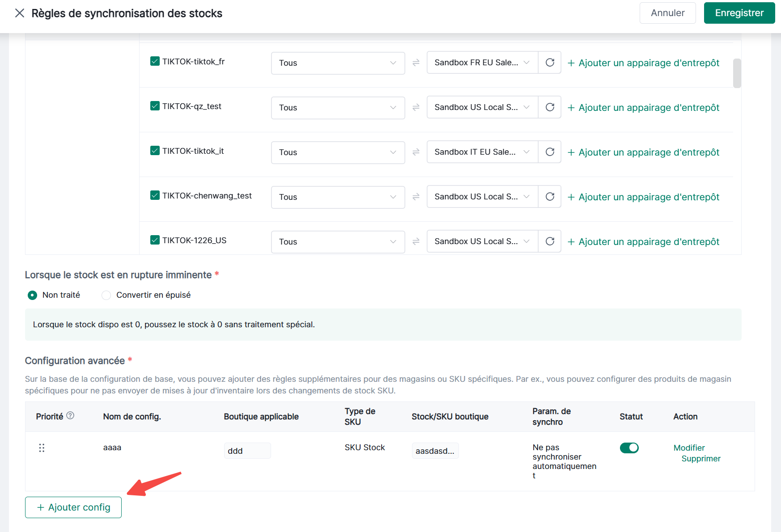Image resolution: width=781 pixels, height=532 pixels.
Task: Click refresh icon in TIKTOK-tiktok_it row
Action: [x=550, y=152]
